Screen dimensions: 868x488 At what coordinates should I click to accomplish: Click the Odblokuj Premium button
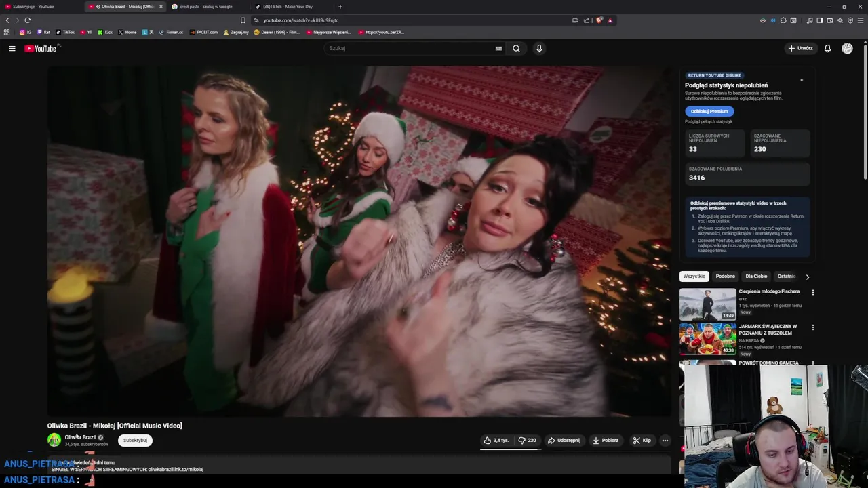[x=709, y=111]
